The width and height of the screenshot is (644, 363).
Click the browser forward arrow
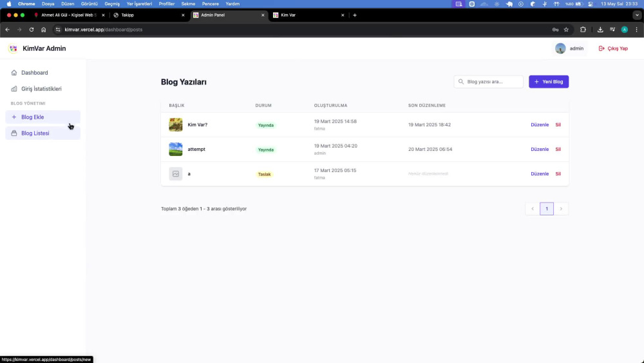(x=19, y=30)
